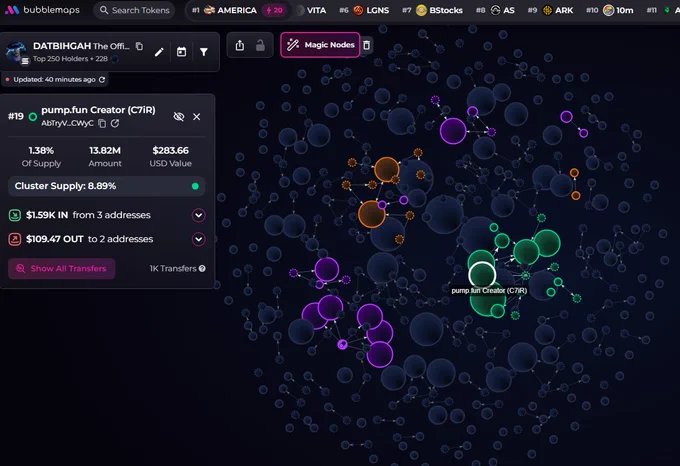Image resolution: width=680 pixels, height=466 pixels.
Task: Click the 13.82M Amount value
Action: tap(105, 150)
